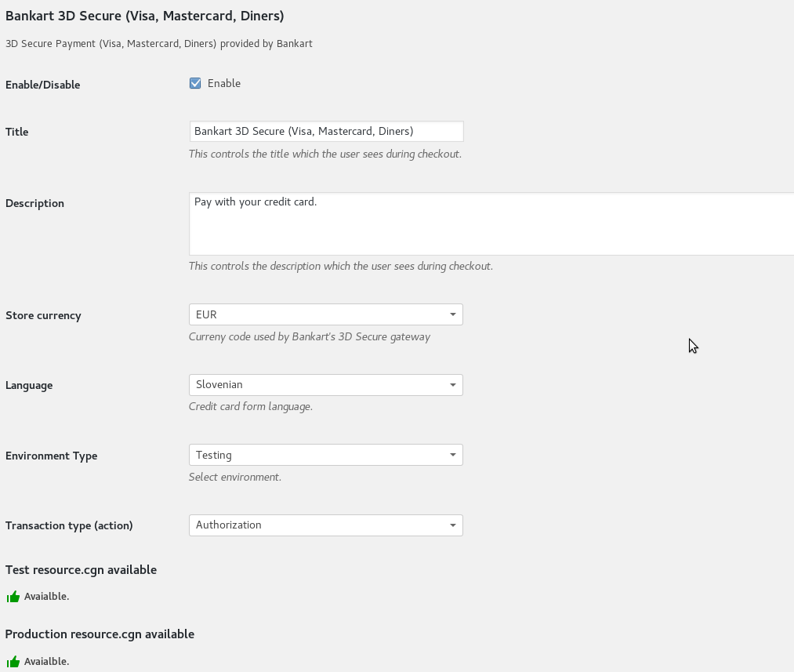Viewport: 794px width, 672px height.
Task: Click hint 'Credit card form language.'
Action: pyautogui.click(x=251, y=407)
